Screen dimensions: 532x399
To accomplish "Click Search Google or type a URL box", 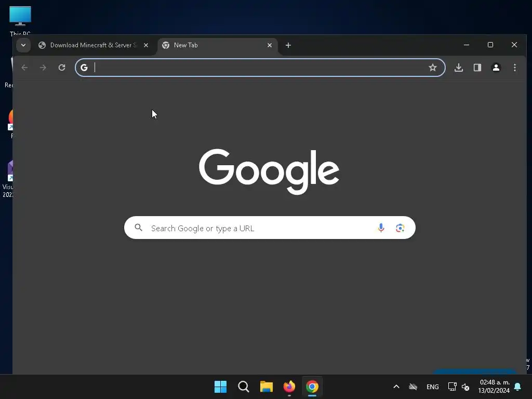I will tap(270, 228).
